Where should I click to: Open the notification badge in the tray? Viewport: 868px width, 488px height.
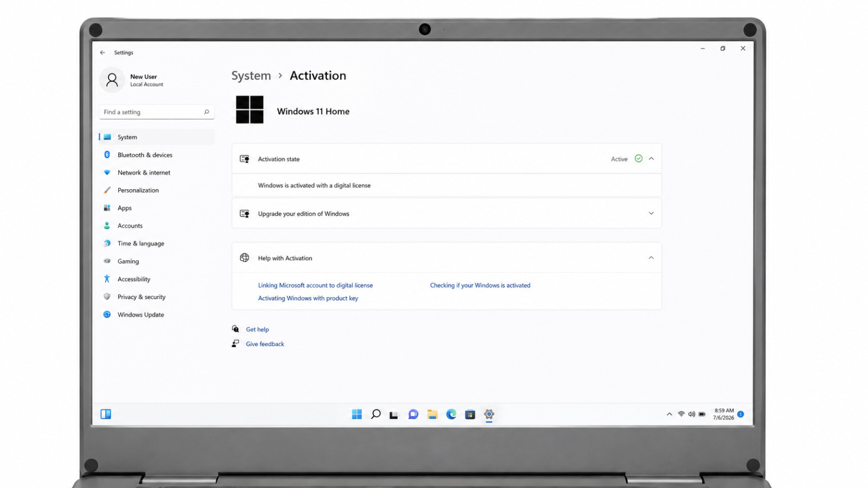pos(741,414)
